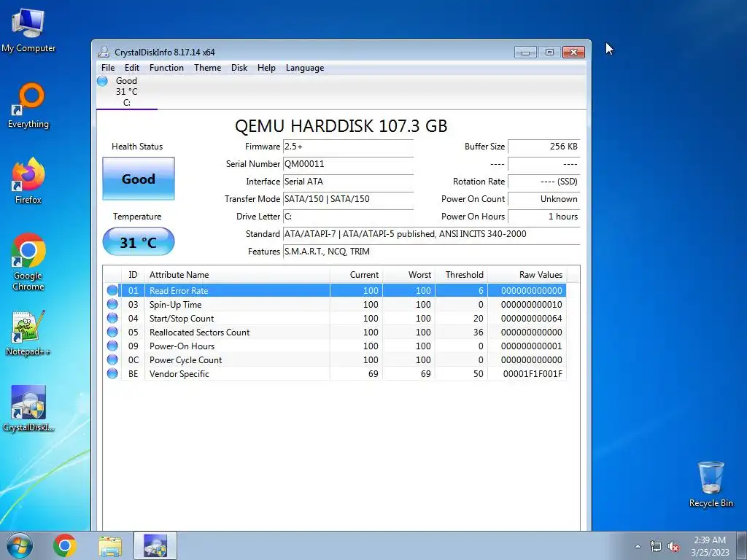Click the CrystalDiskInfo title bar icon

104,52
